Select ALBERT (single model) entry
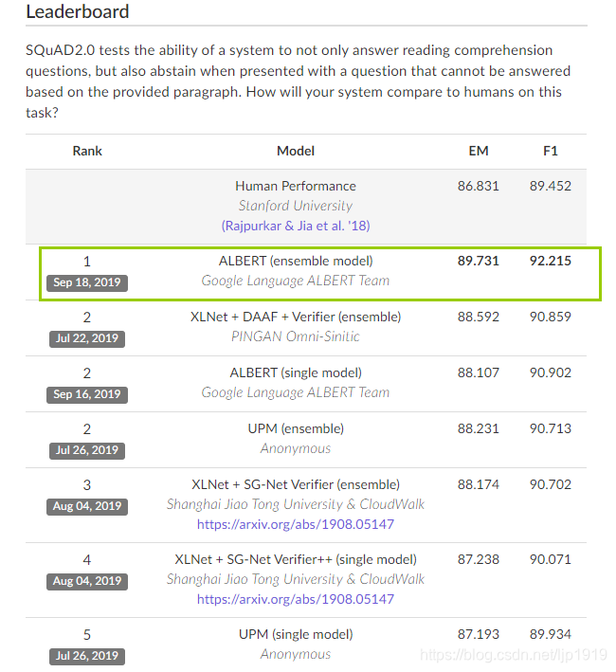The image size is (616, 672). point(296,372)
